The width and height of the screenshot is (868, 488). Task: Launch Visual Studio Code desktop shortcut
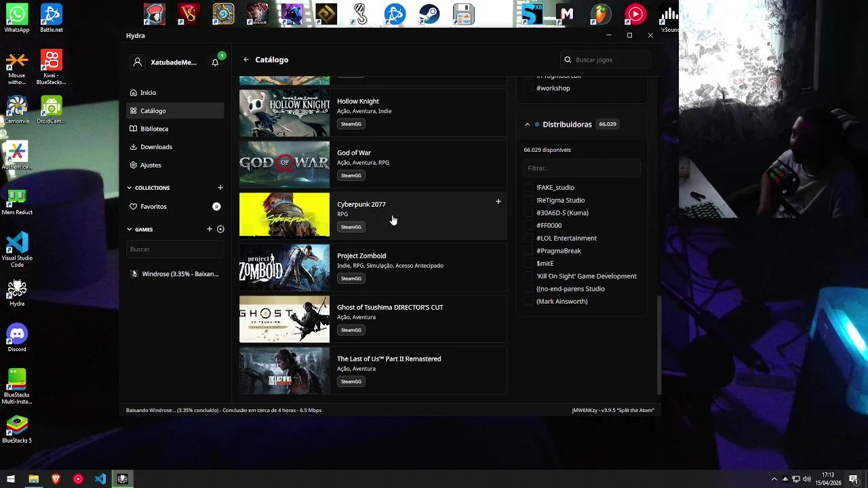17,249
